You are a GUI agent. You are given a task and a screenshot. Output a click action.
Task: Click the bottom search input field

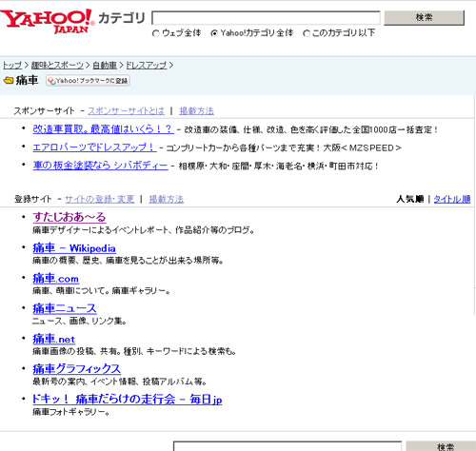point(288,446)
